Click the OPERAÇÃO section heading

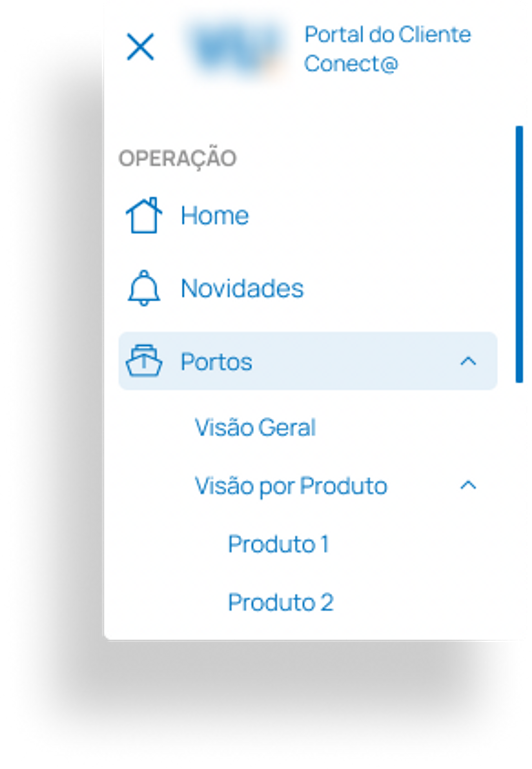point(178,158)
